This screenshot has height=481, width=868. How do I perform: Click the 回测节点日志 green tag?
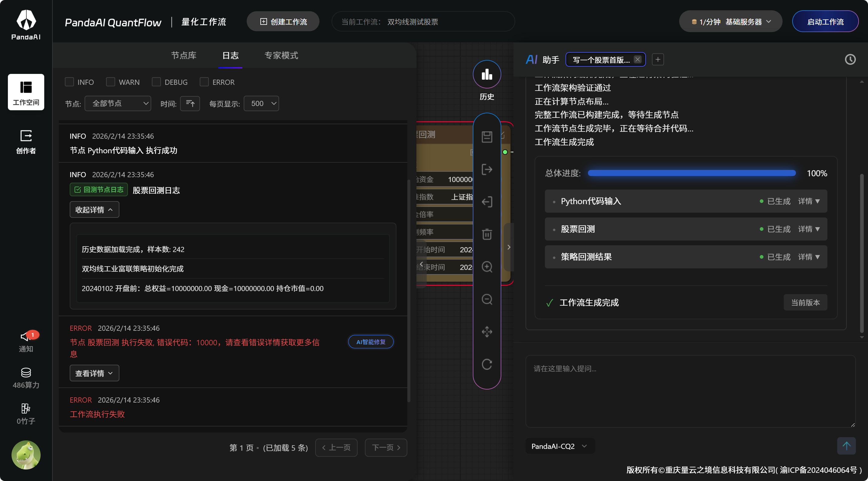tap(99, 190)
